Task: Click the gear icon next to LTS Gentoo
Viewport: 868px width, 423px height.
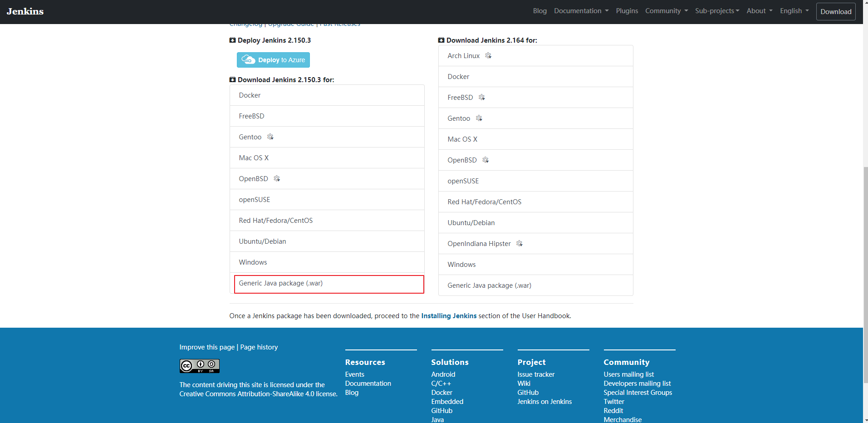Action: pos(270,137)
